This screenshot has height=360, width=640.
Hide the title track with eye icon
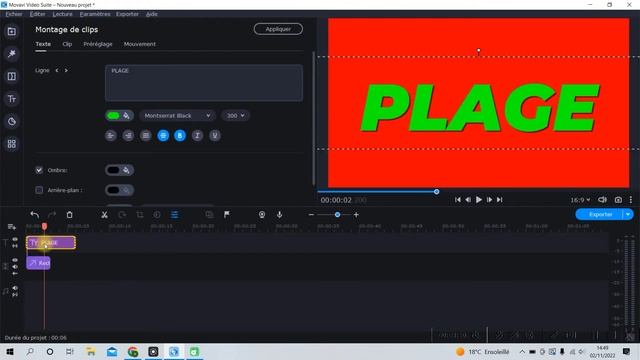click(x=15, y=239)
